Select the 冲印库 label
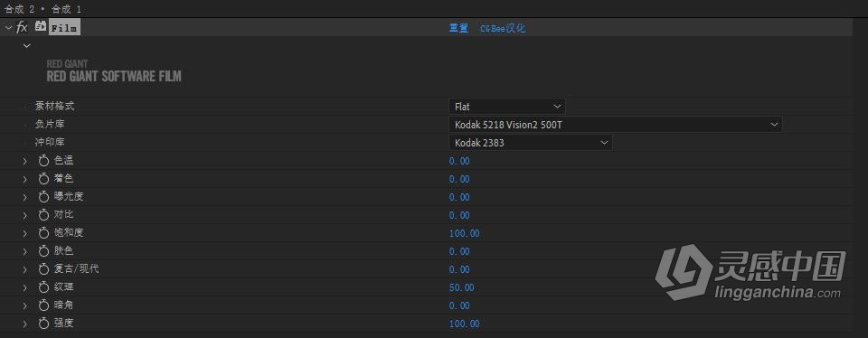The height and width of the screenshot is (338, 868). [x=50, y=142]
